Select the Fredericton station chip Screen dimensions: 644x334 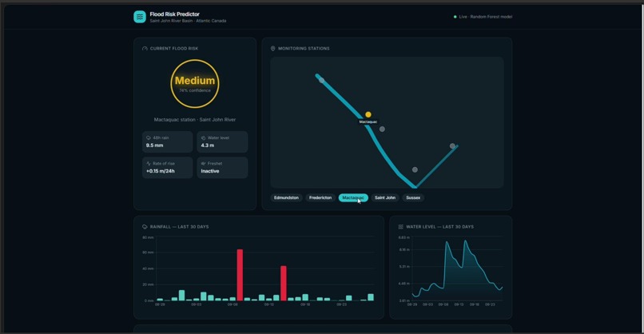pos(320,197)
